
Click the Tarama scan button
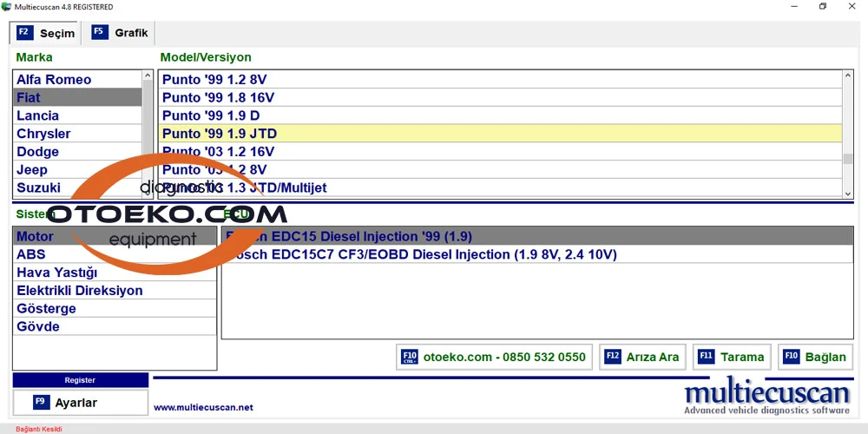733,357
